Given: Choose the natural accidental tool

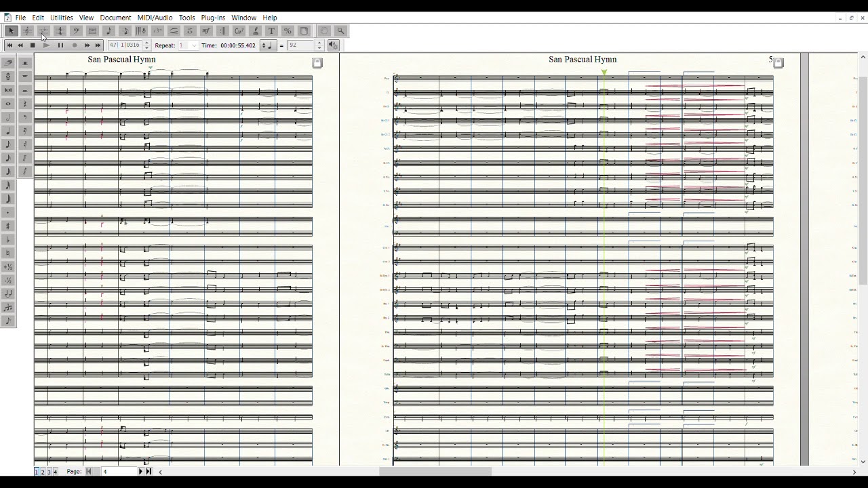Looking at the screenshot, I should 8,253.
